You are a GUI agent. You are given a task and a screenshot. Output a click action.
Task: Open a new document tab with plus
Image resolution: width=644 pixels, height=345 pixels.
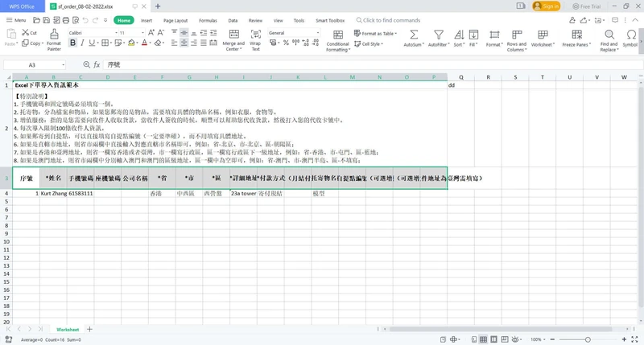158,6
